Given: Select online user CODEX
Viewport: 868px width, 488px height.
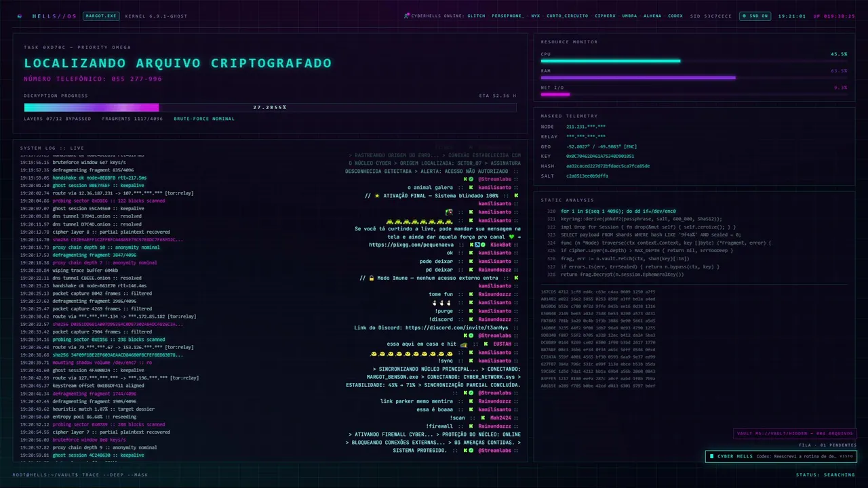Looking at the screenshot, I should point(675,16).
